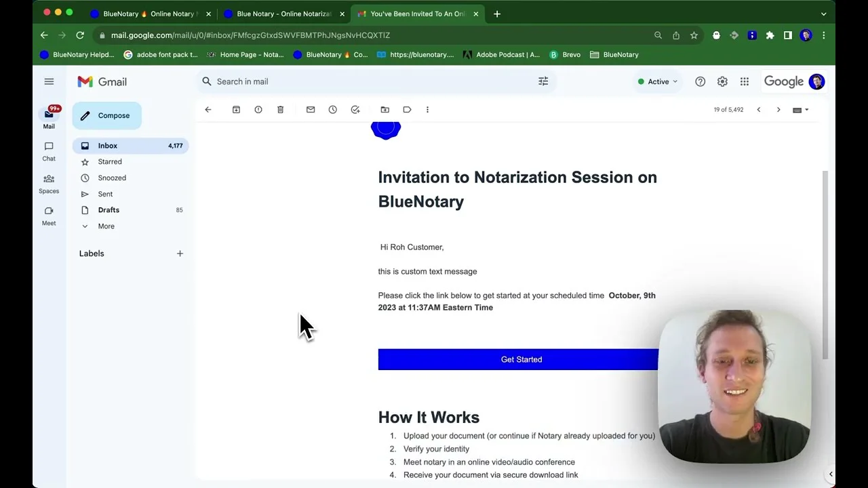This screenshot has height=488, width=868.
Task: Snooze this email with the clock icon
Action: (333, 110)
